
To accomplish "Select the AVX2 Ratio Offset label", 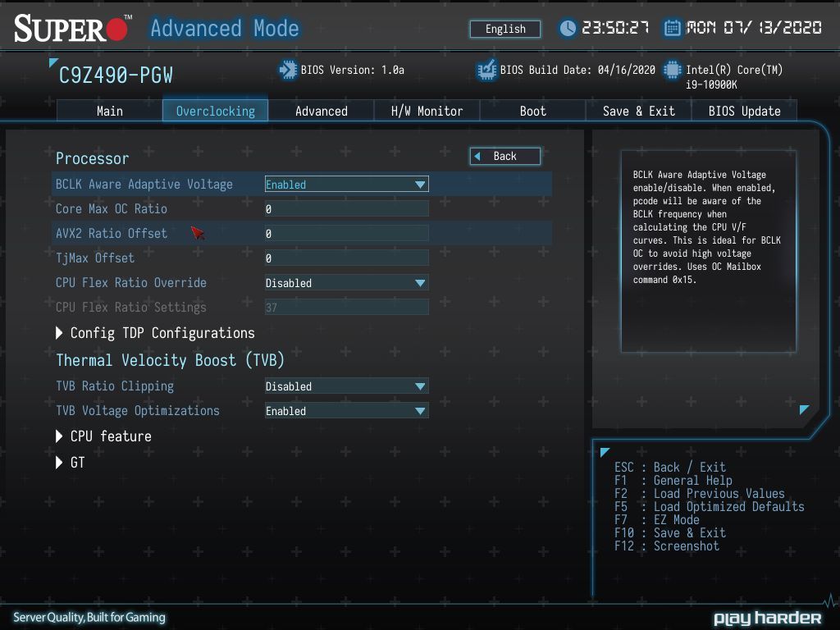I will click(112, 234).
